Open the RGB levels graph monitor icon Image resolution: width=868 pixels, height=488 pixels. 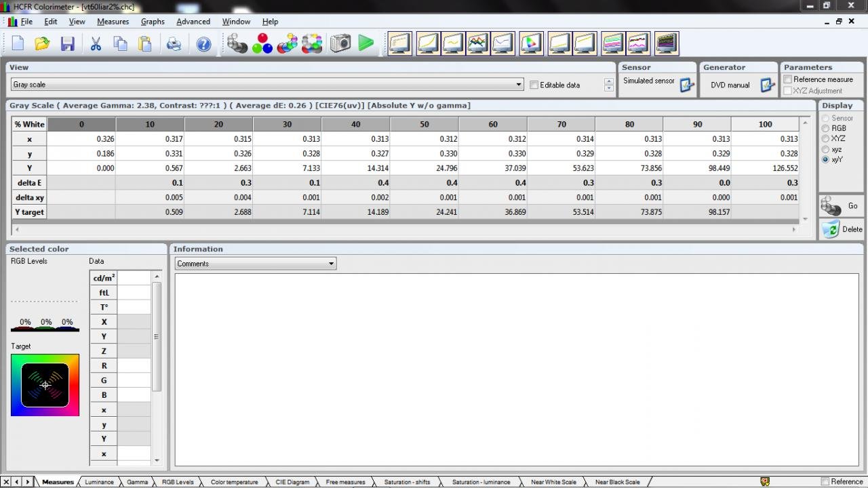(x=477, y=44)
